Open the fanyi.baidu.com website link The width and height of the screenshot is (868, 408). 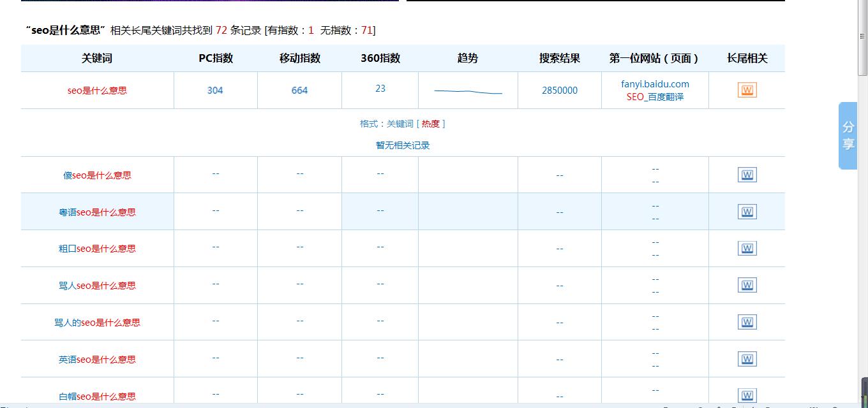click(x=655, y=84)
